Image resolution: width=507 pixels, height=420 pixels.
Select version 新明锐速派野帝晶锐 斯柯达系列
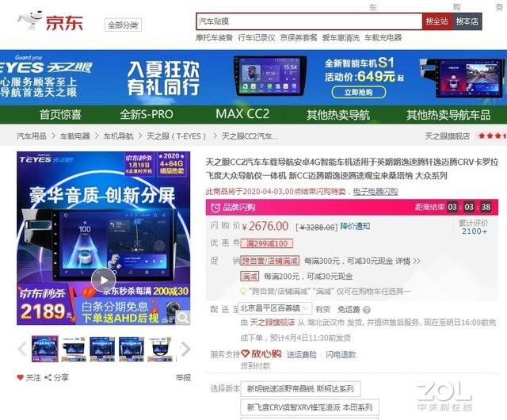tap(300, 388)
